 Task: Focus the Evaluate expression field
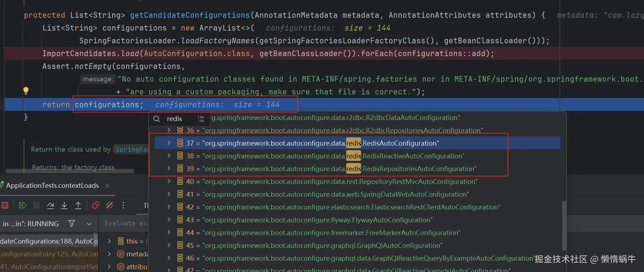click(x=126, y=223)
